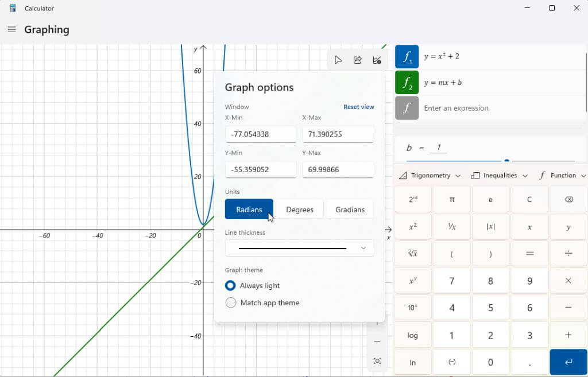Click the blue enter key button
Image resolution: width=588 pixels, height=377 pixels.
click(568, 362)
